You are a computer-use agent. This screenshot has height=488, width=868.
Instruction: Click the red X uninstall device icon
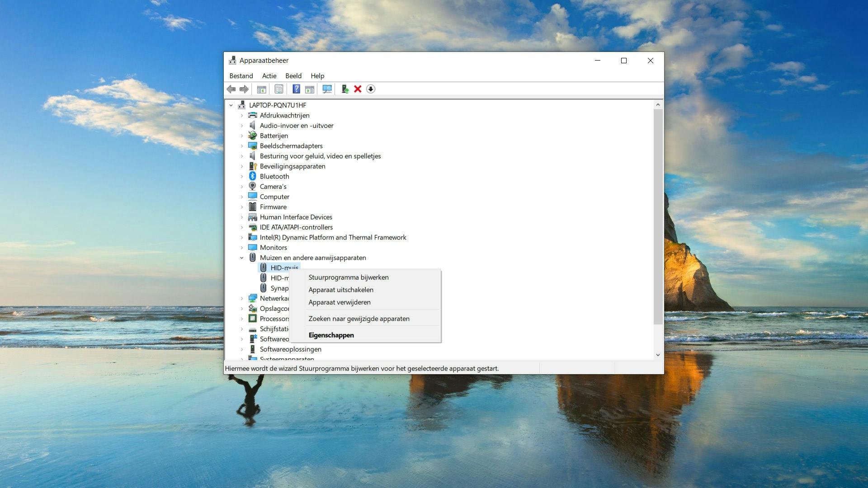click(x=358, y=89)
